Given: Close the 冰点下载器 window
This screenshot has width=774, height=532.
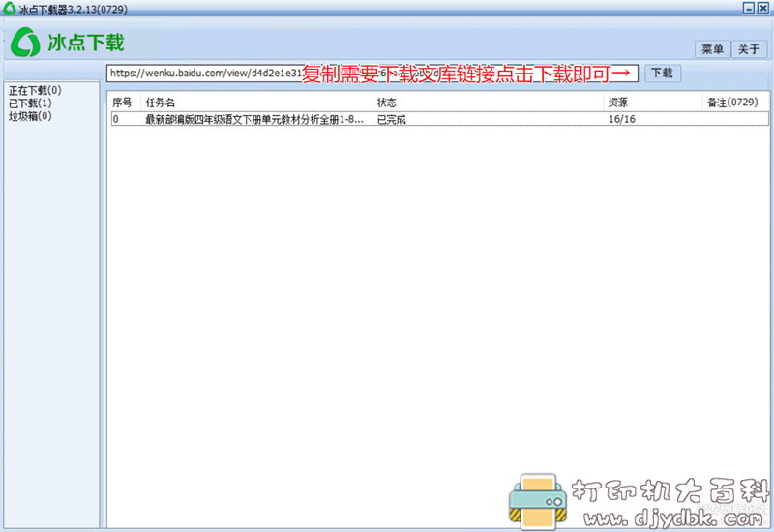Looking at the screenshot, I should (762, 8).
